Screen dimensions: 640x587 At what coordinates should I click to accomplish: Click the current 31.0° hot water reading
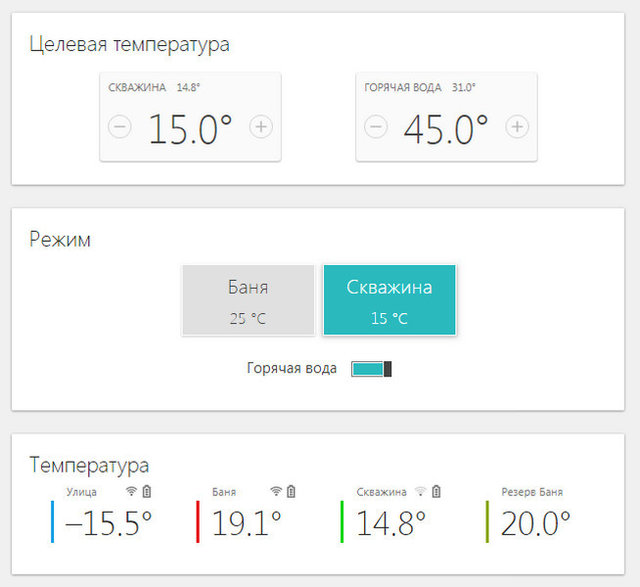coord(464,87)
